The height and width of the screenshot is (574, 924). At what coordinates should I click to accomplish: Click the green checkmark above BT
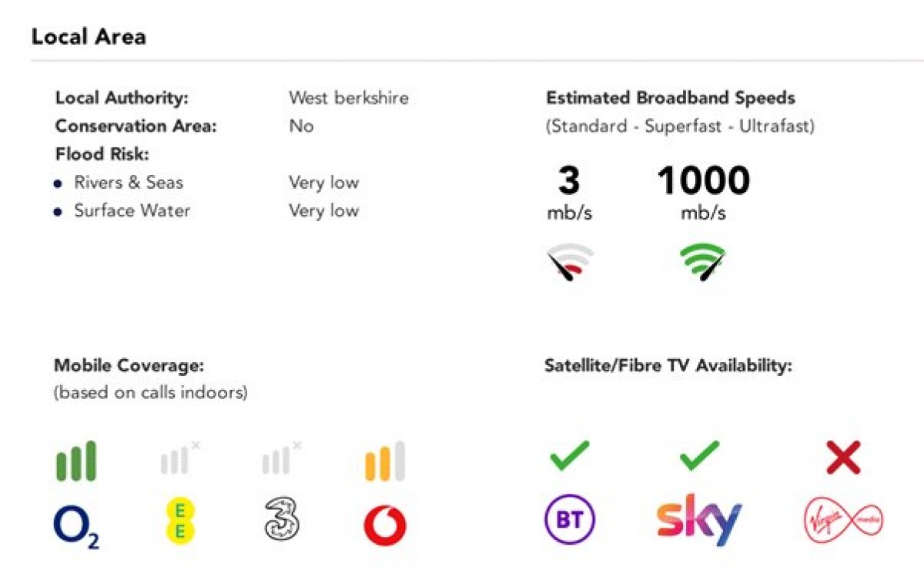point(569,455)
